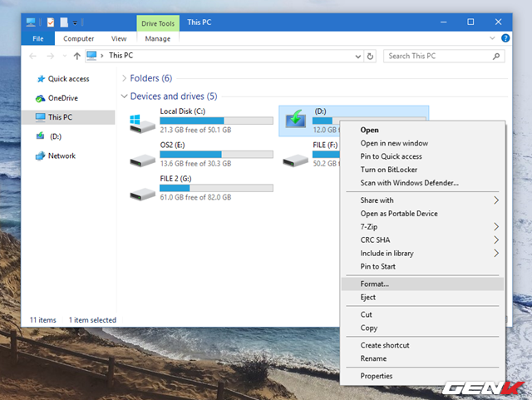Switch to the Manage ribbon tab

coord(158,39)
